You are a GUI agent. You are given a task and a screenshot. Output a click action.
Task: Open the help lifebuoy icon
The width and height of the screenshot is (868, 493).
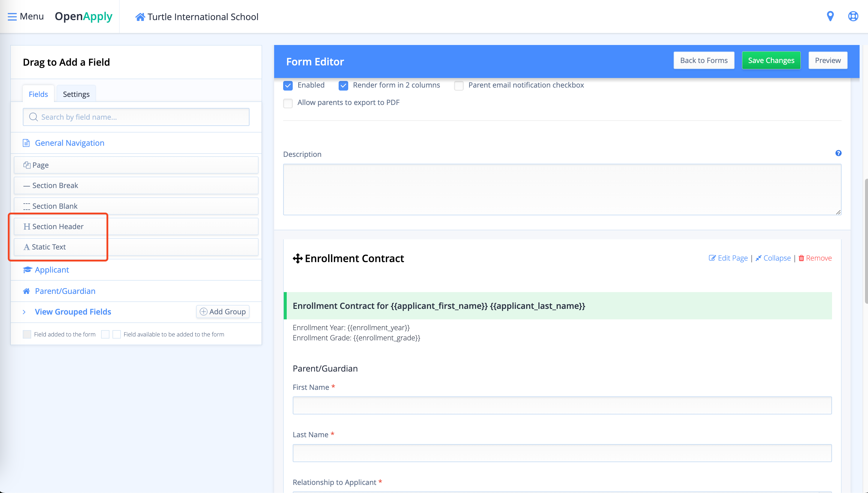(853, 16)
